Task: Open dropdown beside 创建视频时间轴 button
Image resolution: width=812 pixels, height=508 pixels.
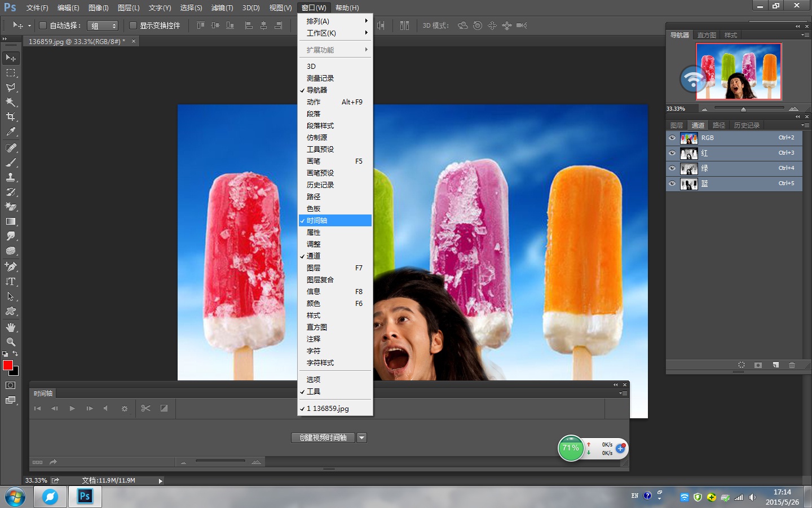Action: (361, 438)
